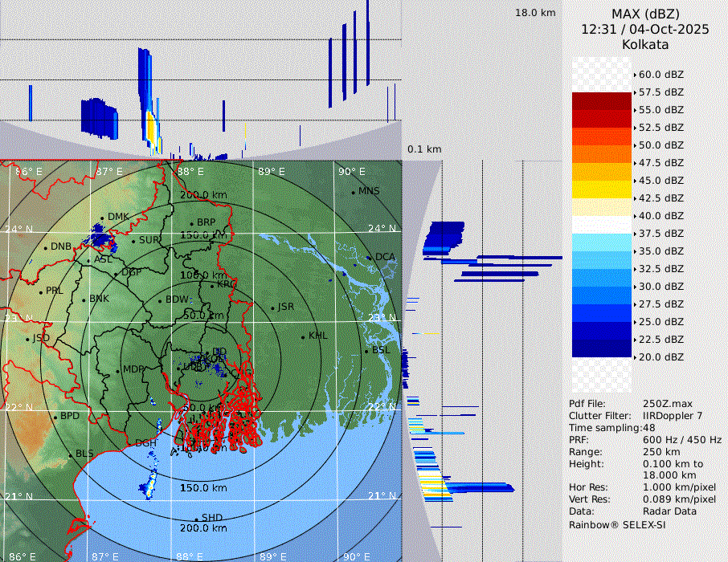
Task: Select the KHL station point
Action: pos(303,336)
